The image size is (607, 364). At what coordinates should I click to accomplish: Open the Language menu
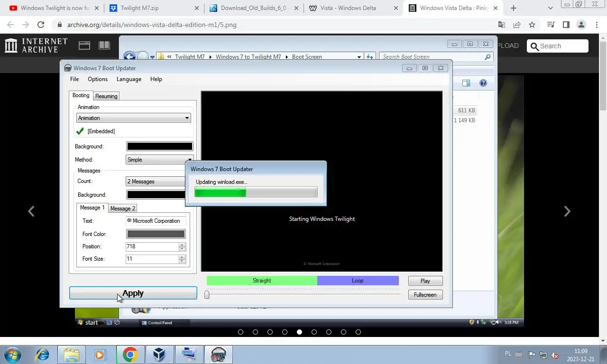[129, 79]
